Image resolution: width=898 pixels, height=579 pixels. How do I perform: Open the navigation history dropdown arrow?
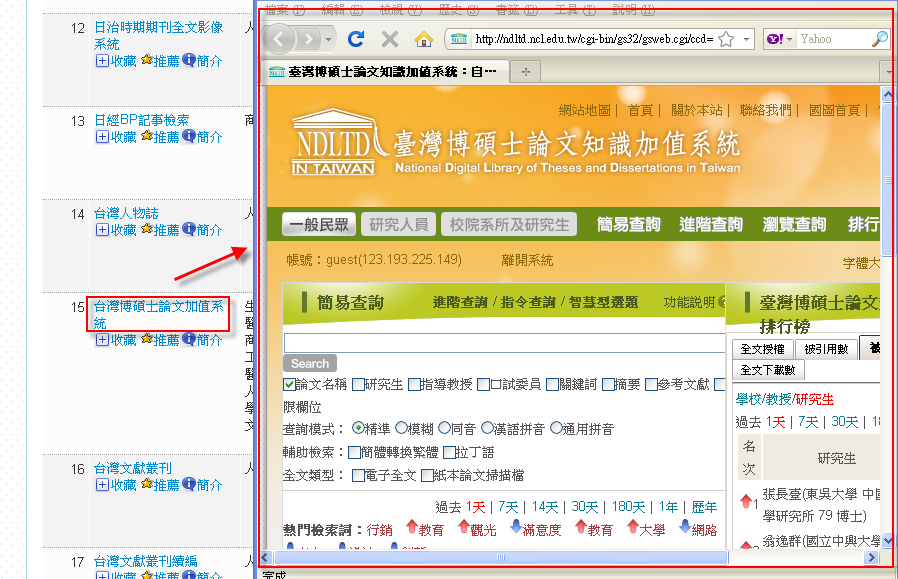328,40
